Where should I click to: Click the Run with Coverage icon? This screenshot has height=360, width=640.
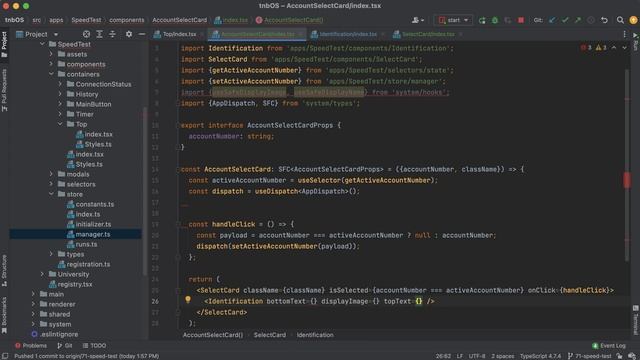click(508, 20)
